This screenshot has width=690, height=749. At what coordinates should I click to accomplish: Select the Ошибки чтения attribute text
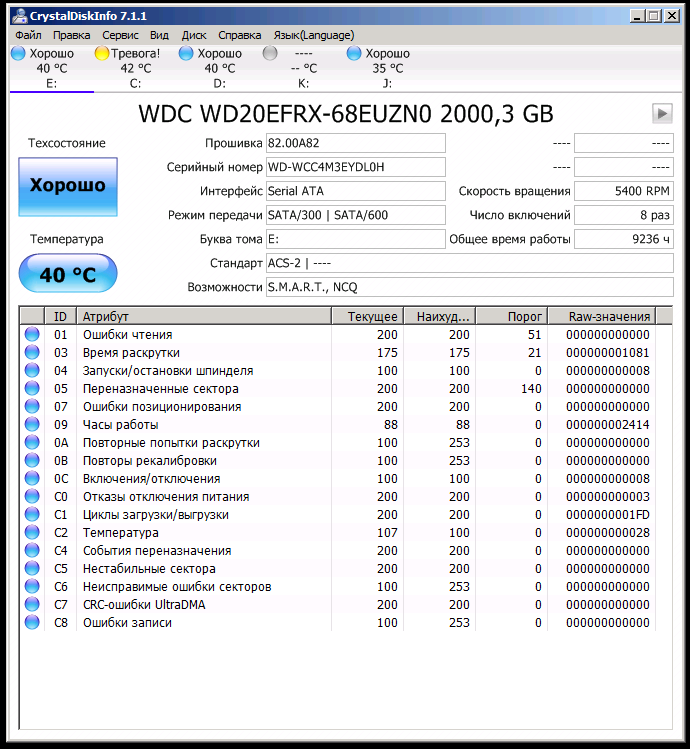[x=128, y=335]
